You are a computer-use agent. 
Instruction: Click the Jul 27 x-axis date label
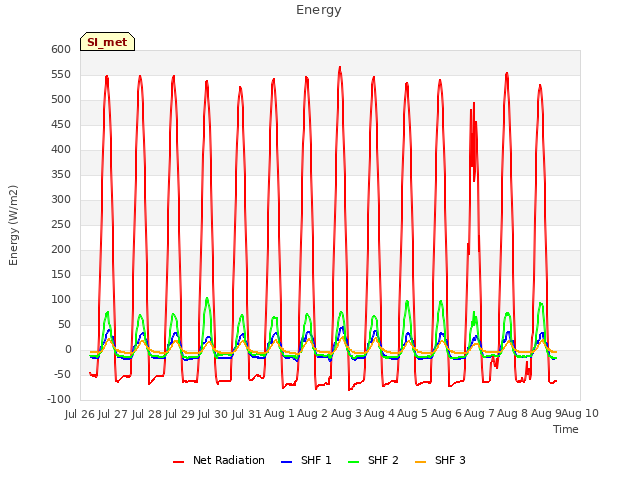(113, 414)
